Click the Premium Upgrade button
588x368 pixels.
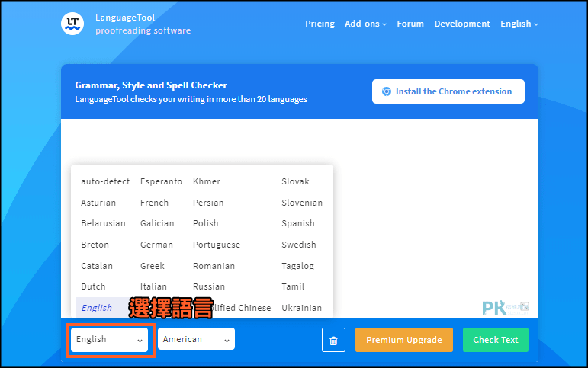[404, 340]
